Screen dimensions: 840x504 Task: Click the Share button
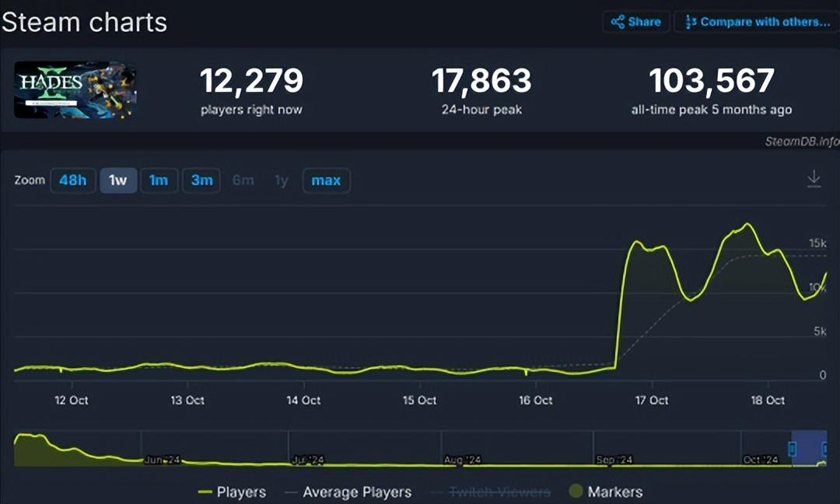pyautogui.click(x=635, y=22)
